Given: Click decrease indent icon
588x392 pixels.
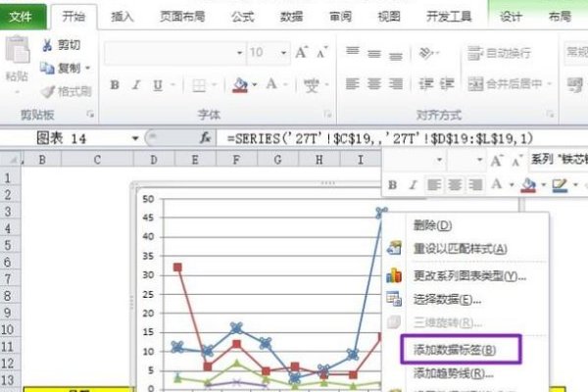Looking at the screenshot, I should 426,83.
